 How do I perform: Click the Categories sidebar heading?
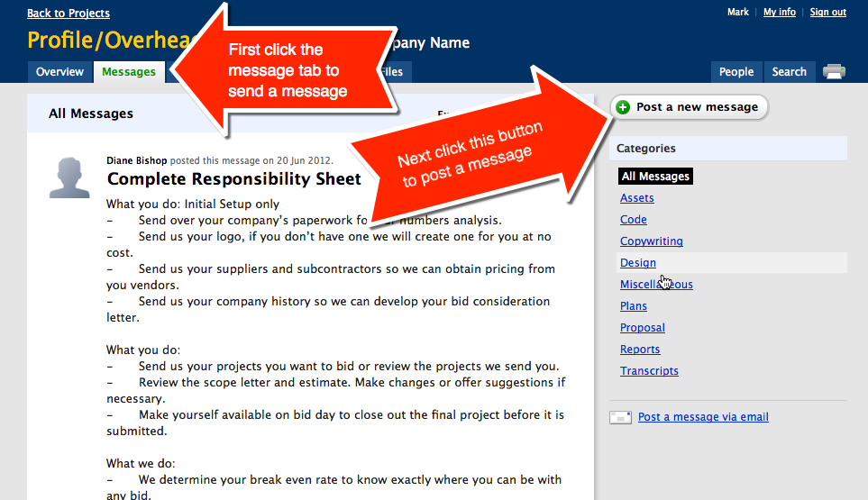pyautogui.click(x=646, y=149)
